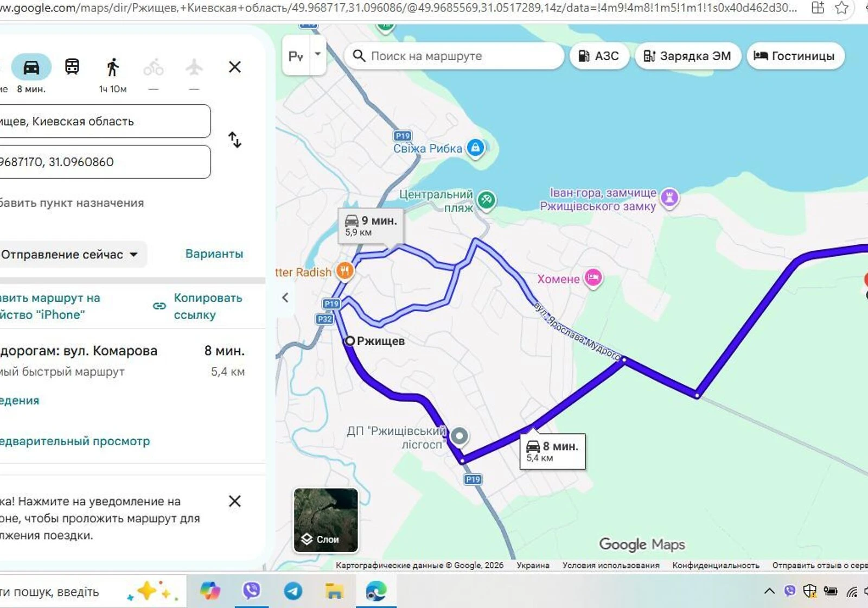The width and height of the screenshot is (868, 608).
Task: Open the network tray icon
Action: [x=852, y=591]
